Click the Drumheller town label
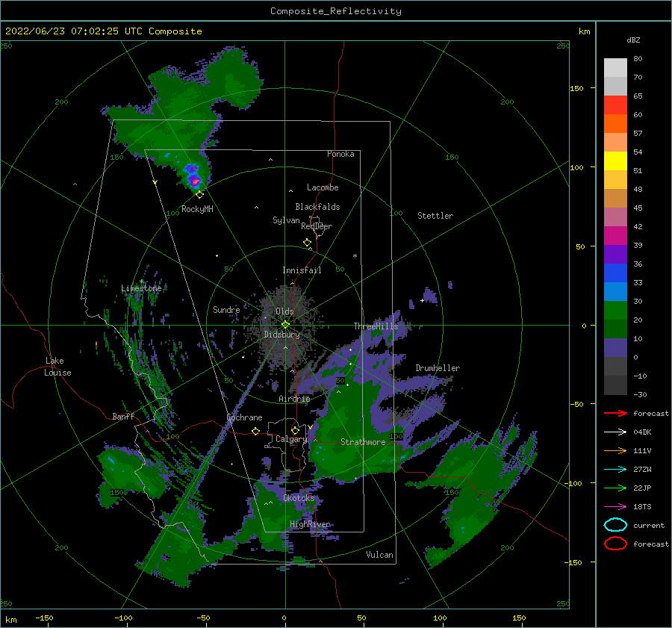Screen dimensions: 672x628 pos(438,368)
